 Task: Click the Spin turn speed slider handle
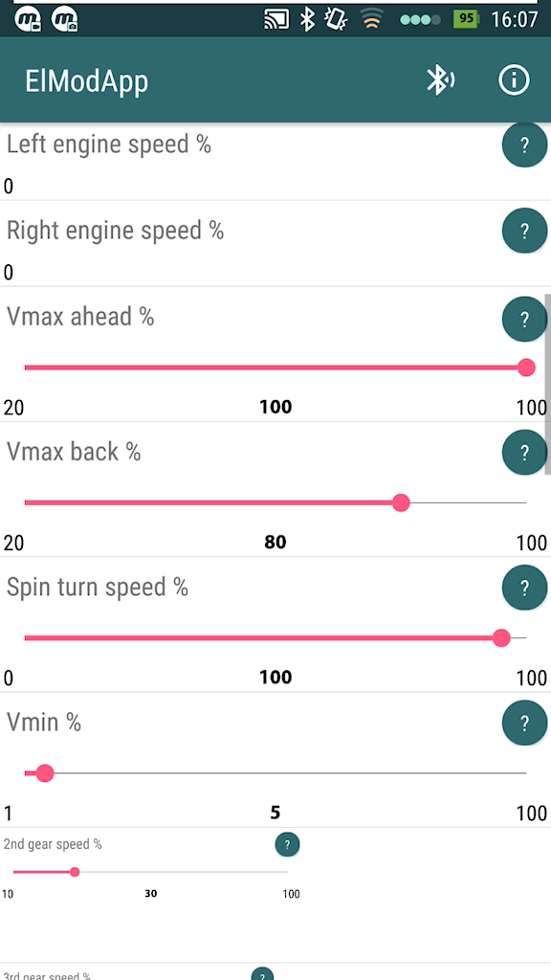(501, 638)
